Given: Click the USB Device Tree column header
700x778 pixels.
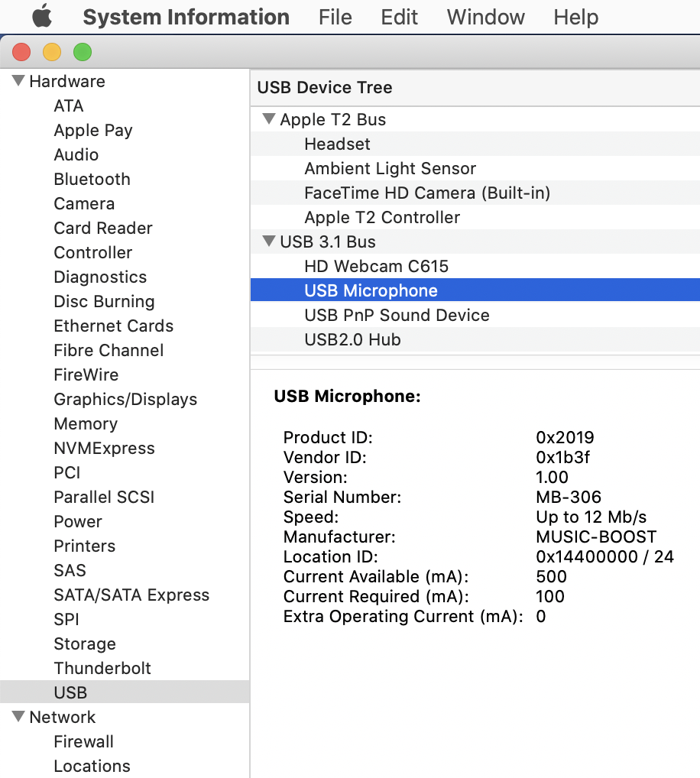Looking at the screenshot, I should [325, 87].
